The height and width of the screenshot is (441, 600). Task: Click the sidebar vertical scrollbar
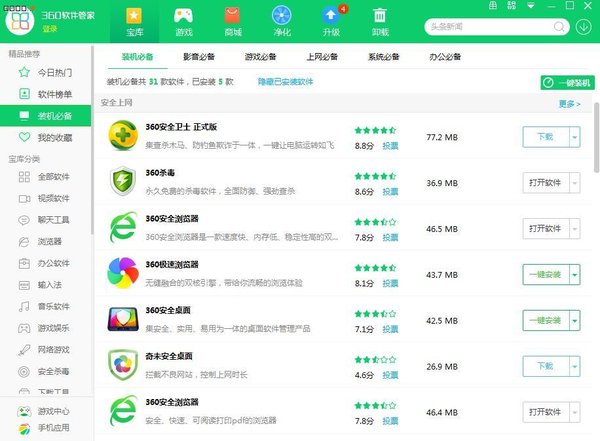pos(92,140)
